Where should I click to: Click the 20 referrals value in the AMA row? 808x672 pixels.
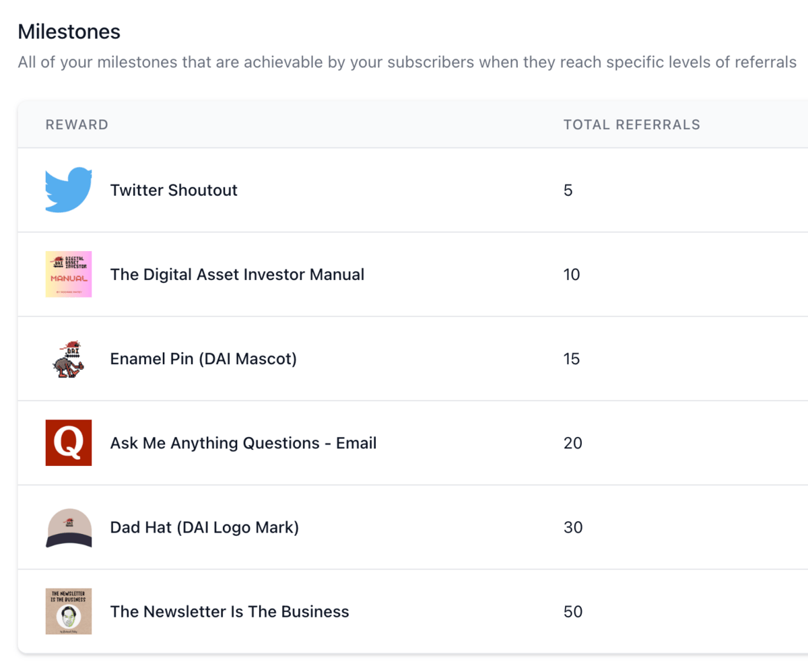click(x=573, y=443)
